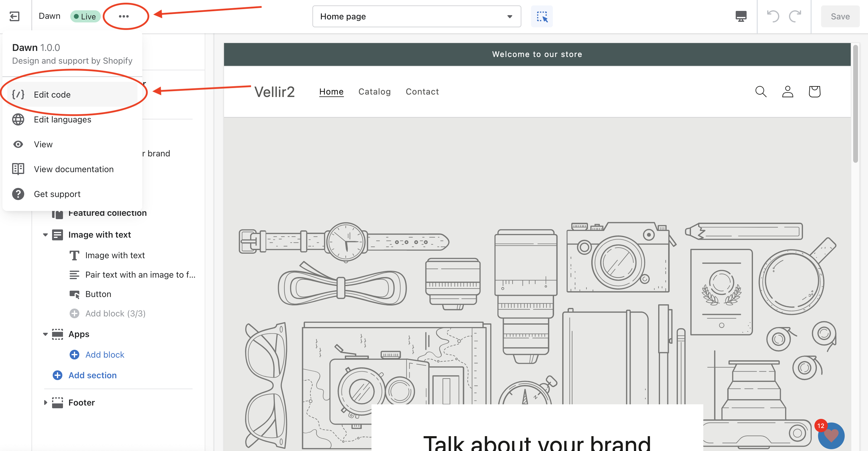Image resolution: width=868 pixels, height=451 pixels.
Task: Select View documentation menu entry
Action: pos(74,169)
